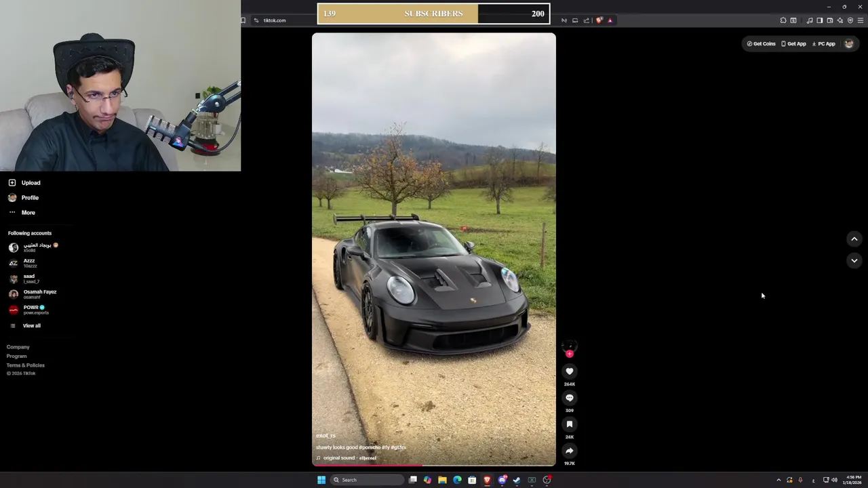
Task: Open Profile in the TikTok sidebar
Action: (24, 198)
